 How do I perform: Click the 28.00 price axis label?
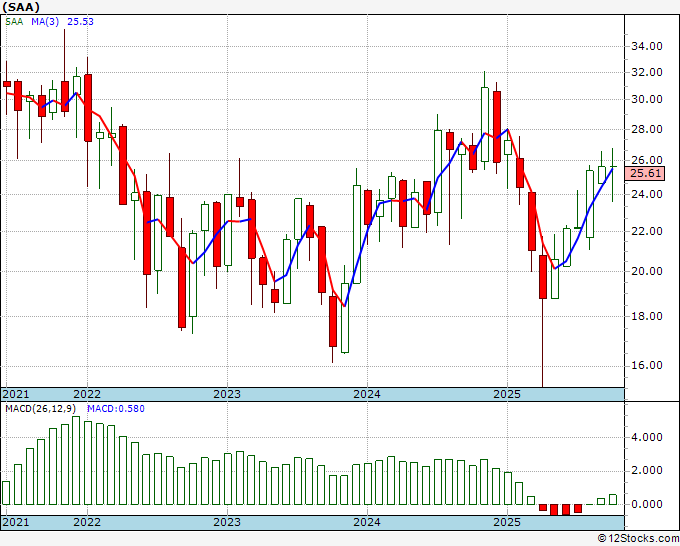647,129
